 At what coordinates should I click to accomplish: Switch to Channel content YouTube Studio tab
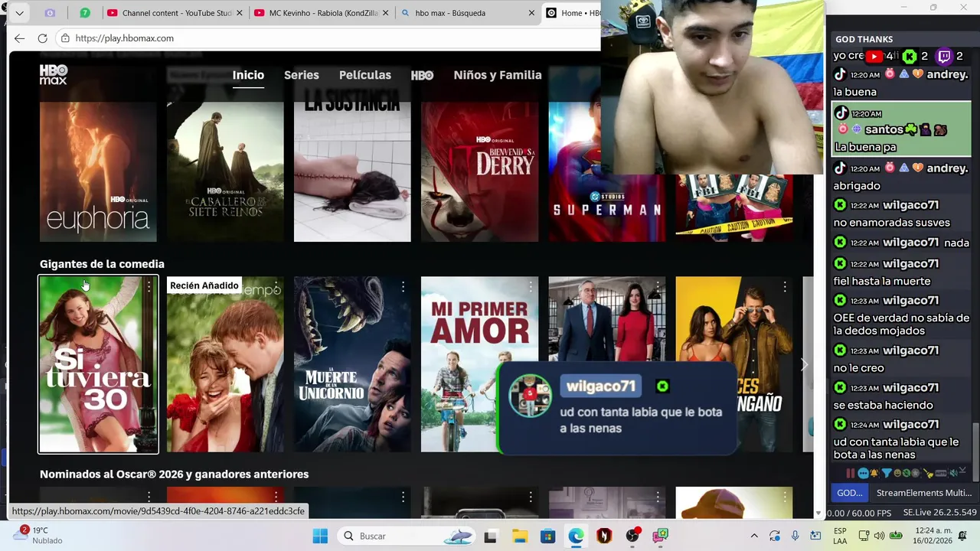175,13
